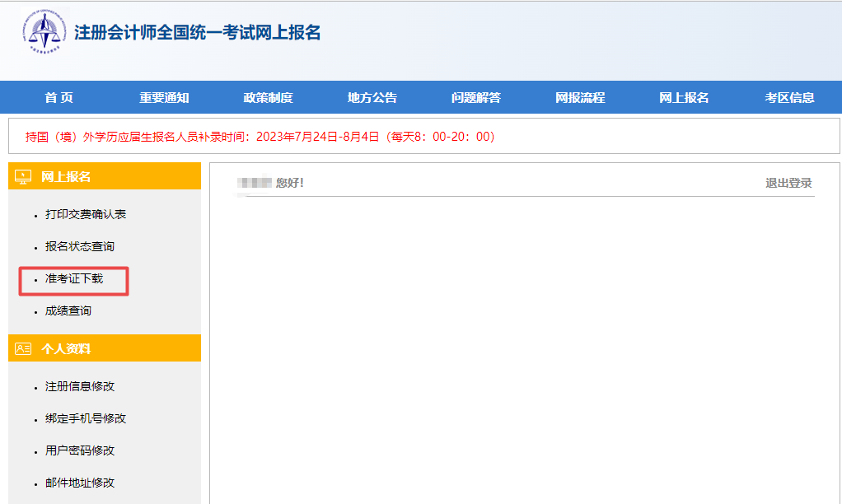Click the 报名状态查询 sidebar link
Viewport: 842px width, 504px height.
point(80,246)
